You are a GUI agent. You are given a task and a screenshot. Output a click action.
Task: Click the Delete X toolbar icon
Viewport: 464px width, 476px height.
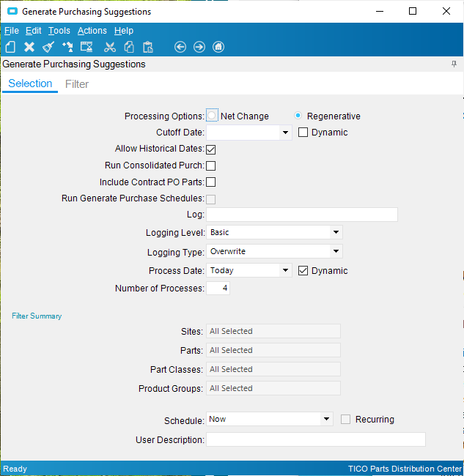[29, 47]
